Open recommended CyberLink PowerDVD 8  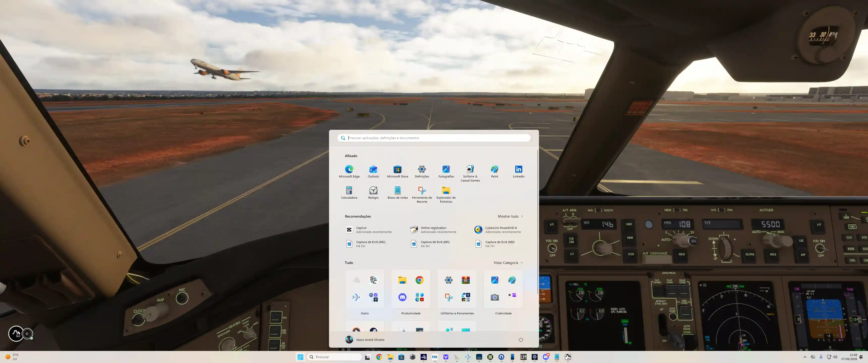pyautogui.click(x=498, y=230)
